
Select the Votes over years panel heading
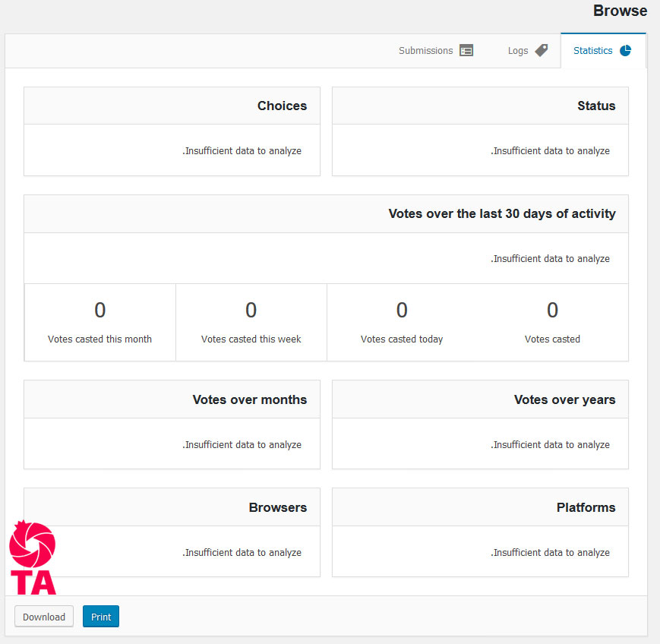[564, 400]
